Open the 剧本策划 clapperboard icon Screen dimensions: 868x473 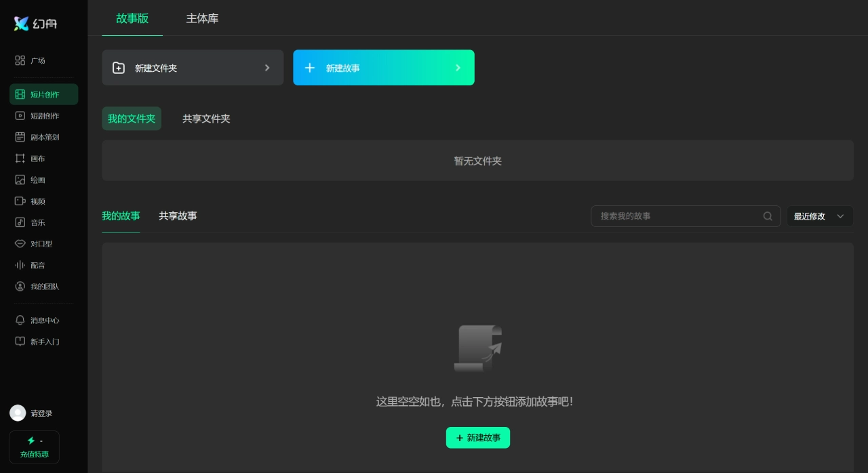(20, 137)
